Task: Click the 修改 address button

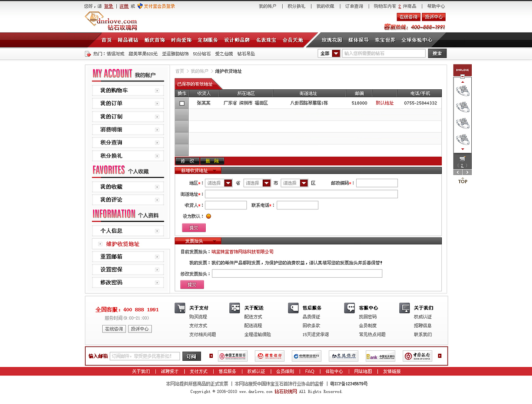Action: point(187,161)
